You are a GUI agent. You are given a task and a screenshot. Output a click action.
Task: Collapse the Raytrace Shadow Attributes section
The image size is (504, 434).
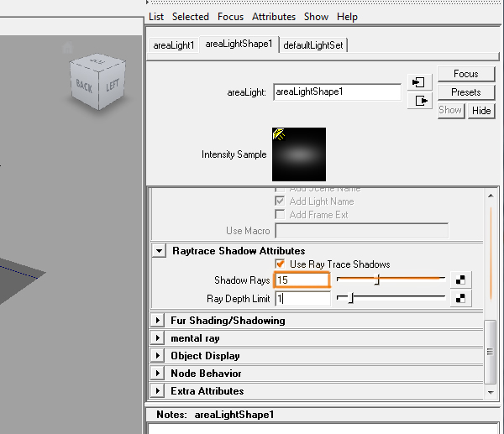click(x=159, y=250)
